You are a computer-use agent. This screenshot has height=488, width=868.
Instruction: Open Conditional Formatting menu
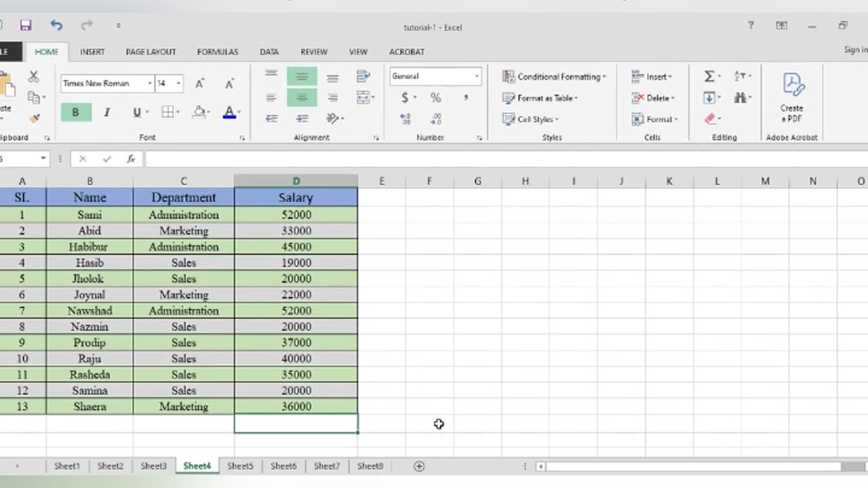point(555,77)
